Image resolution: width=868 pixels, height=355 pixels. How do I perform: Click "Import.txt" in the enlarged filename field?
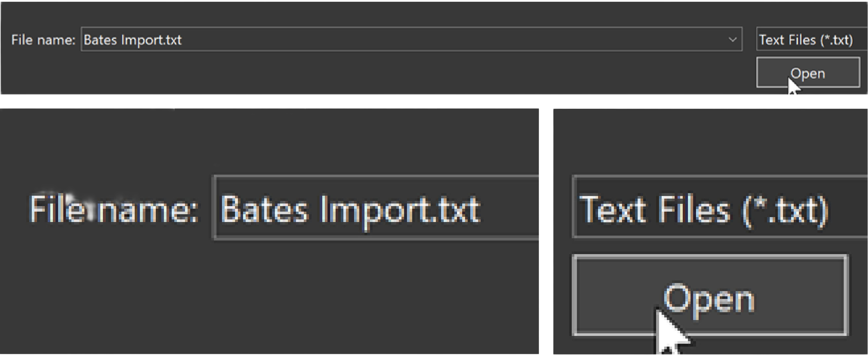tap(400, 210)
